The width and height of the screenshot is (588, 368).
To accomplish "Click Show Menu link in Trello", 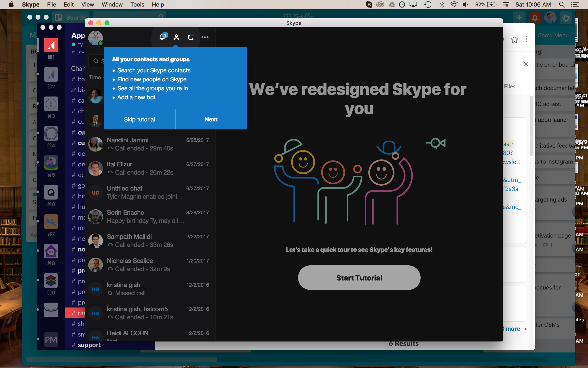I will click(553, 35).
